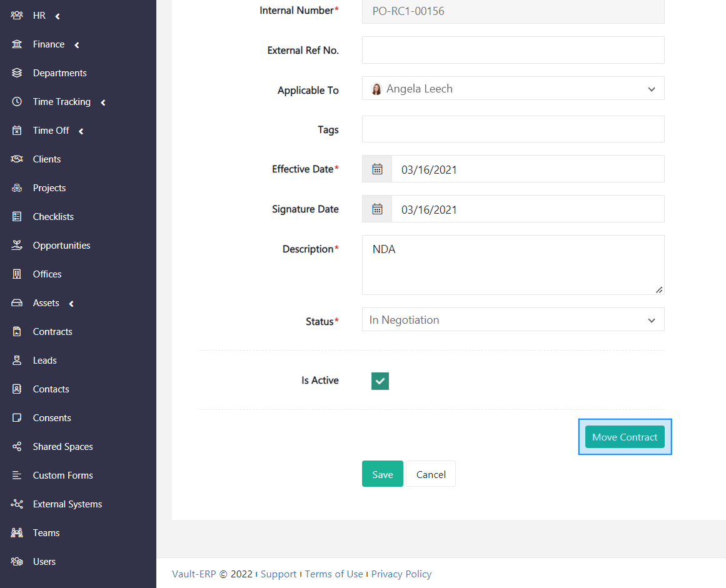This screenshot has height=588, width=726.
Task: Expand the Assets sidebar menu
Action: click(46, 303)
